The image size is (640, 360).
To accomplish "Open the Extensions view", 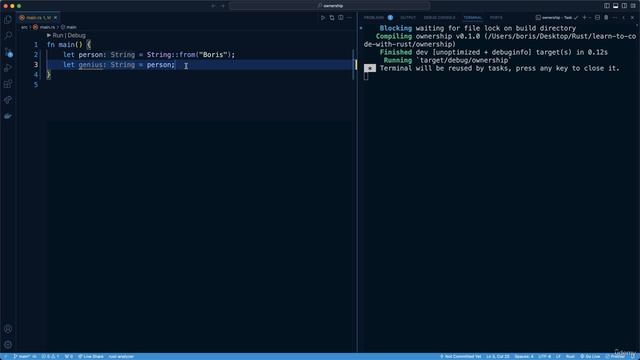I will 8,84.
